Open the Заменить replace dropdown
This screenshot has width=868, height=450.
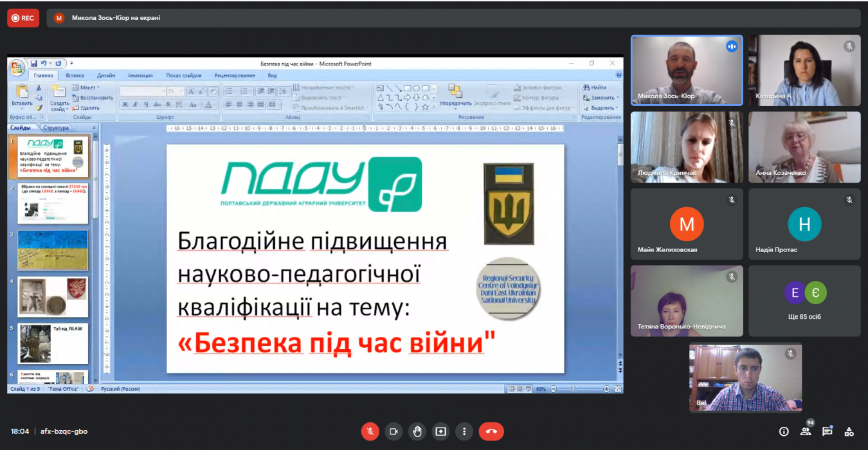pos(601,98)
